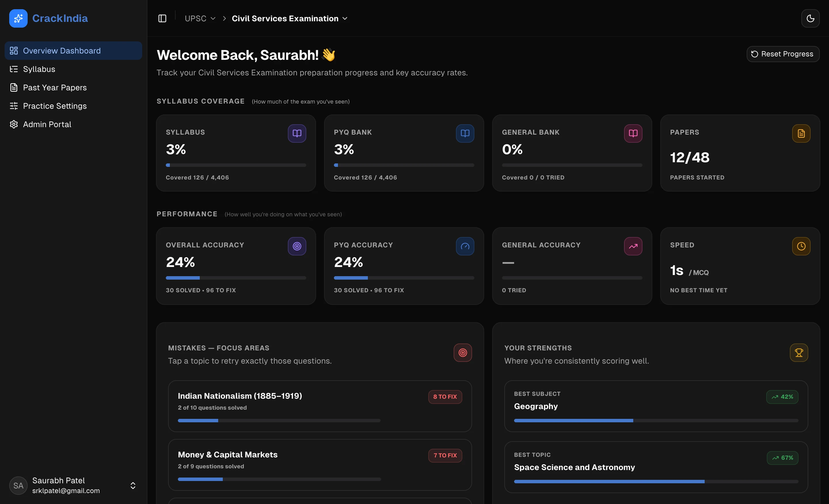Open Overview Dashboard in sidebar
This screenshot has width=829, height=504.
73,51
